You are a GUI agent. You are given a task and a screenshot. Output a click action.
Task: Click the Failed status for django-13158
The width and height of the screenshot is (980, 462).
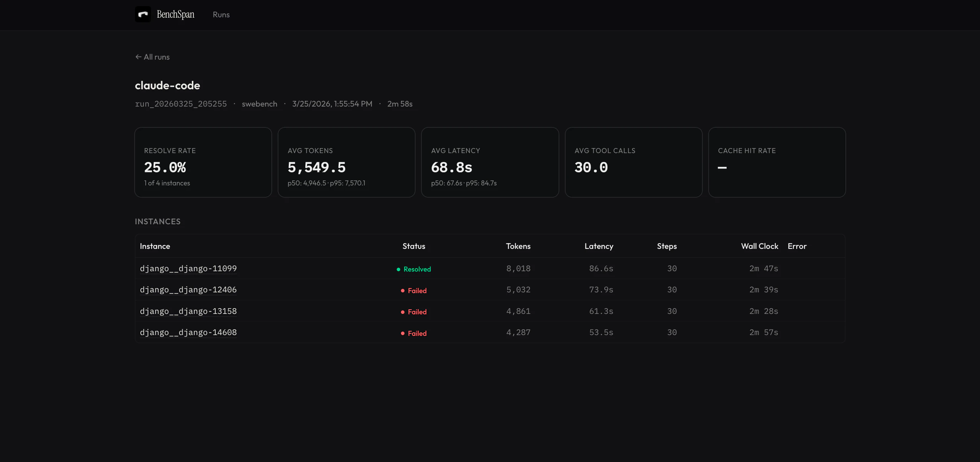414,312
